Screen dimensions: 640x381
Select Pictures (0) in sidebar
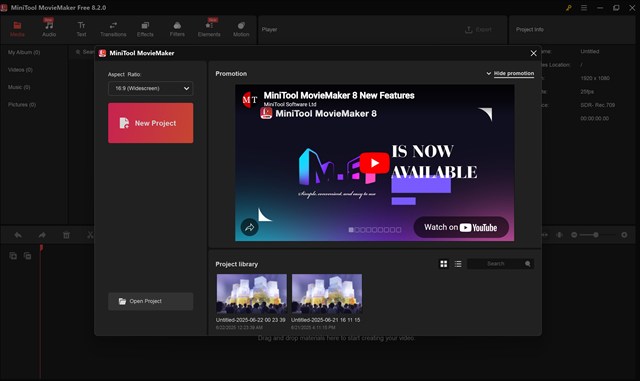tap(22, 105)
